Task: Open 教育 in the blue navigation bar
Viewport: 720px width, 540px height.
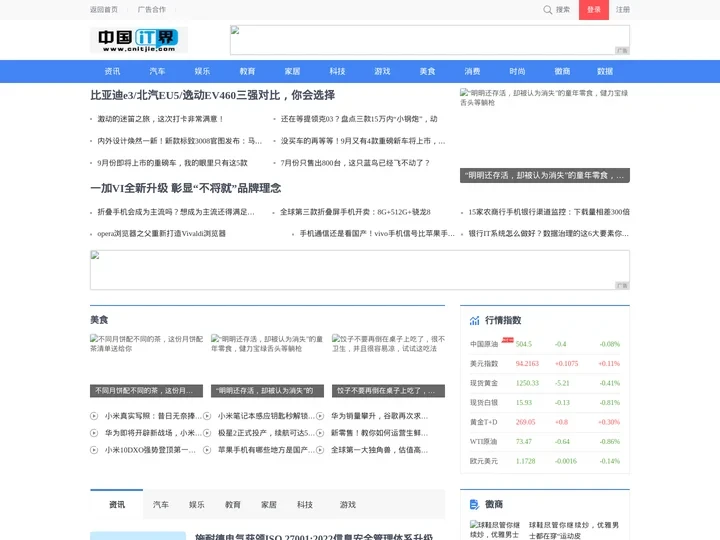Action: click(248, 71)
